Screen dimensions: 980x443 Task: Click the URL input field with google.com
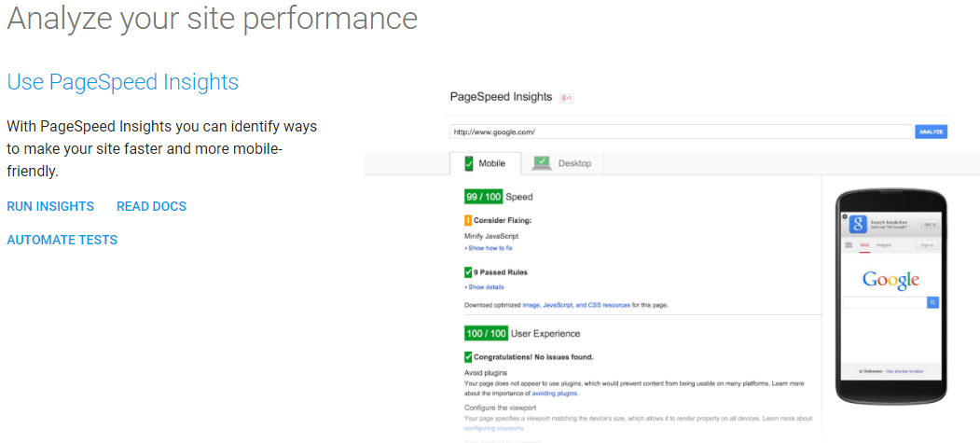pos(681,132)
